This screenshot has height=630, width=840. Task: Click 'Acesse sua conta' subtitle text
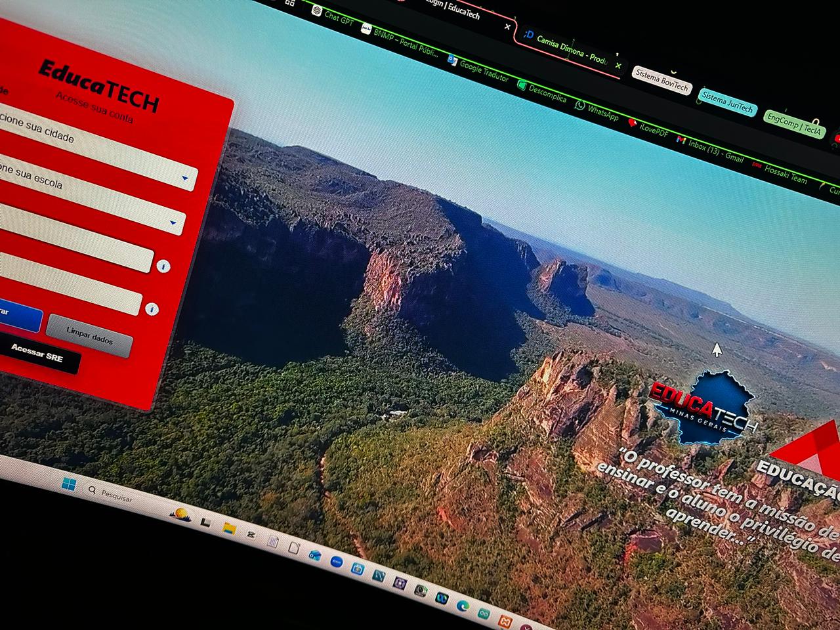tap(94, 108)
